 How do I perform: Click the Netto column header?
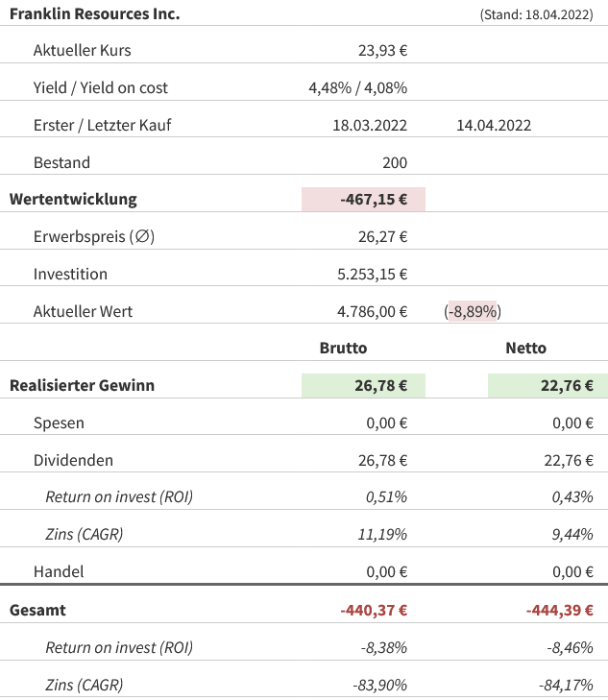tap(525, 348)
